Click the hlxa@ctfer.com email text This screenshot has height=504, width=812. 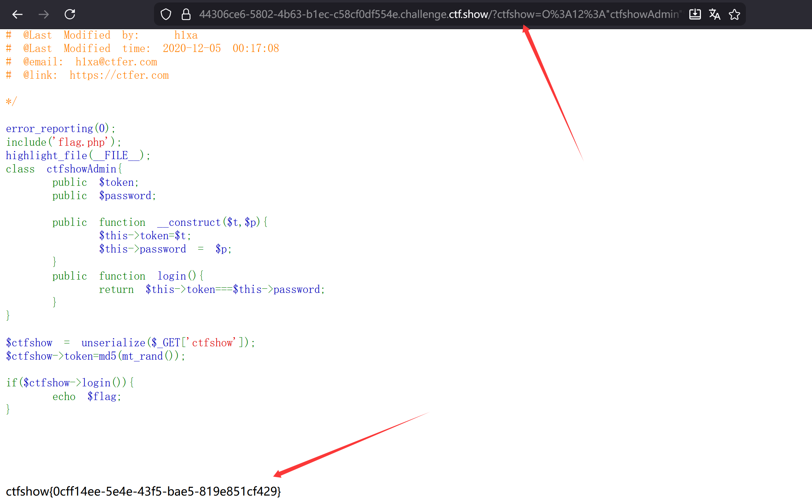[x=116, y=62]
